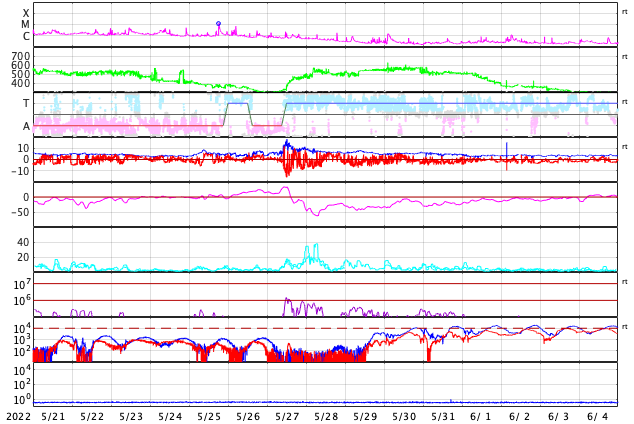
Task: Click the 2022 year label on the time axis
Action: coord(19,417)
